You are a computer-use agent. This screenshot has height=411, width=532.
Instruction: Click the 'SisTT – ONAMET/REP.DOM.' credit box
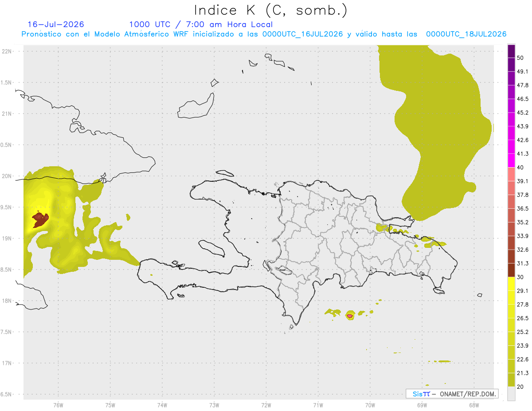[x=452, y=394]
